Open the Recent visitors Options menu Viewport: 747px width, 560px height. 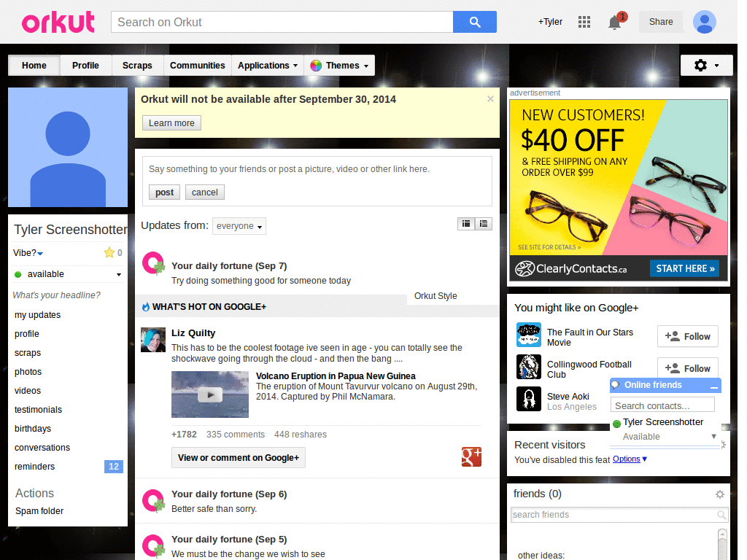click(630, 459)
